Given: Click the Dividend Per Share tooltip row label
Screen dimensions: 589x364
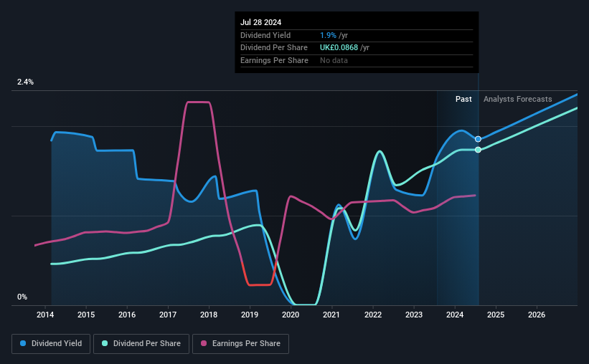Looking at the screenshot, I should [274, 48].
